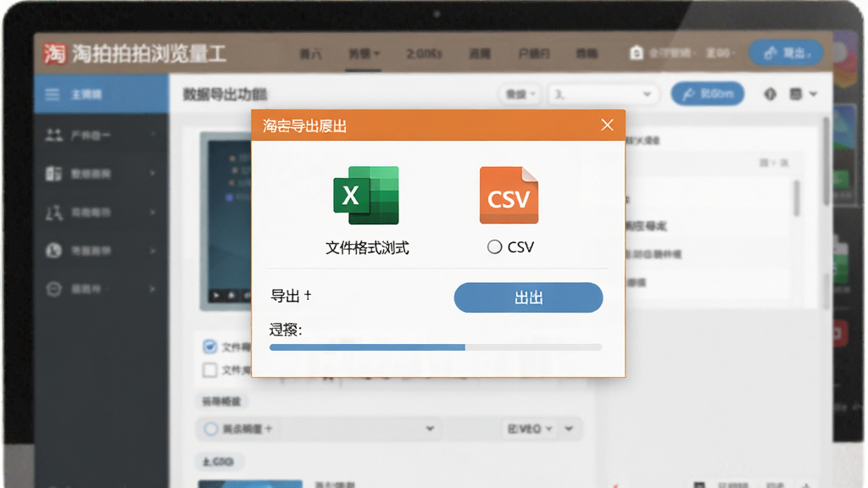Open the E.VEO dropdown

[530, 429]
